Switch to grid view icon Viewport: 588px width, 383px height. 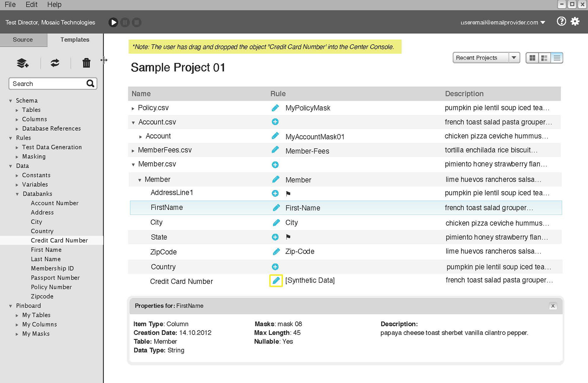(x=533, y=58)
